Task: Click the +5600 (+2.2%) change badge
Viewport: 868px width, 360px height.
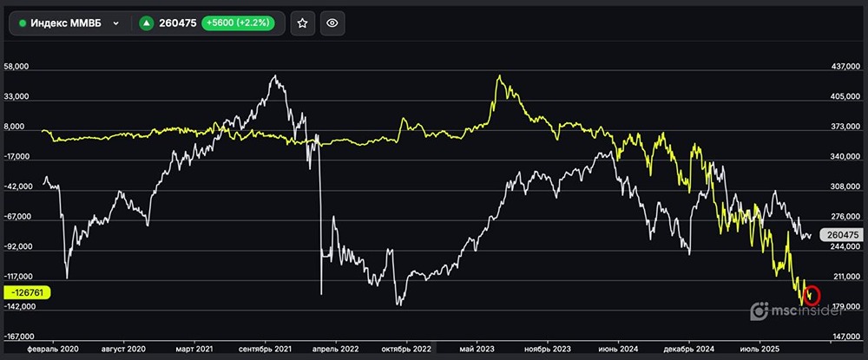Action: (x=238, y=23)
